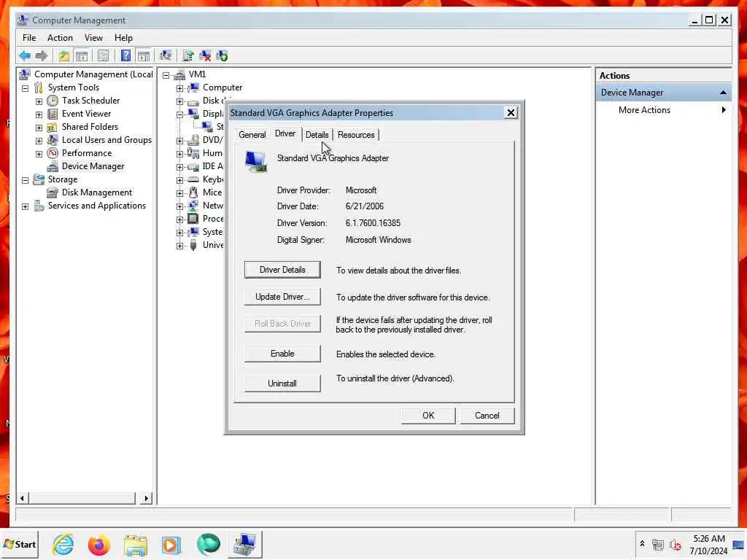Viewport: 747px width, 560px height.
Task: Click the Driver Details button
Action: point(282,270)
